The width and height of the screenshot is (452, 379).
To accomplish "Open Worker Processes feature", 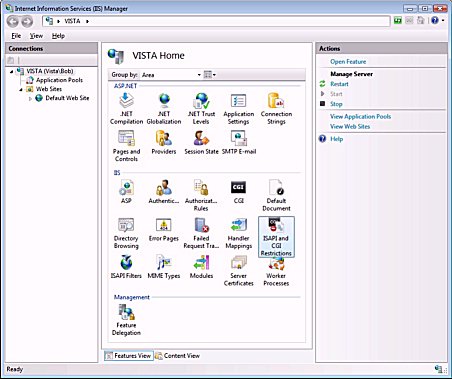I will pos(276,272).
